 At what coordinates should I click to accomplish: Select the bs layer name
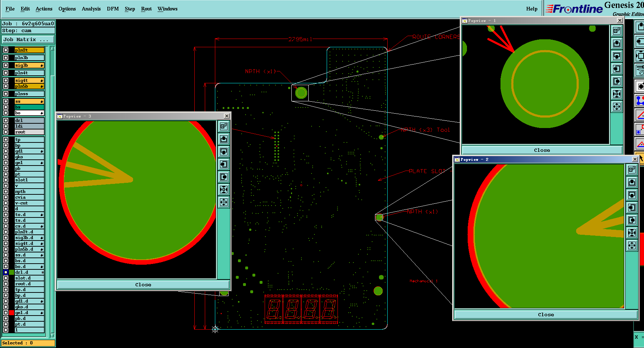click(x=29, y=107)
